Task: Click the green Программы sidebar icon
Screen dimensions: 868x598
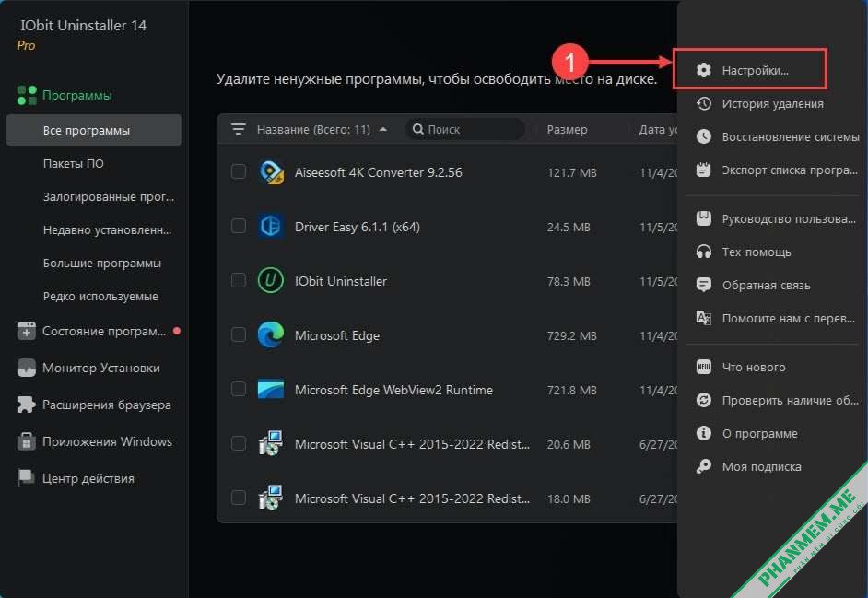Action: 27,95
